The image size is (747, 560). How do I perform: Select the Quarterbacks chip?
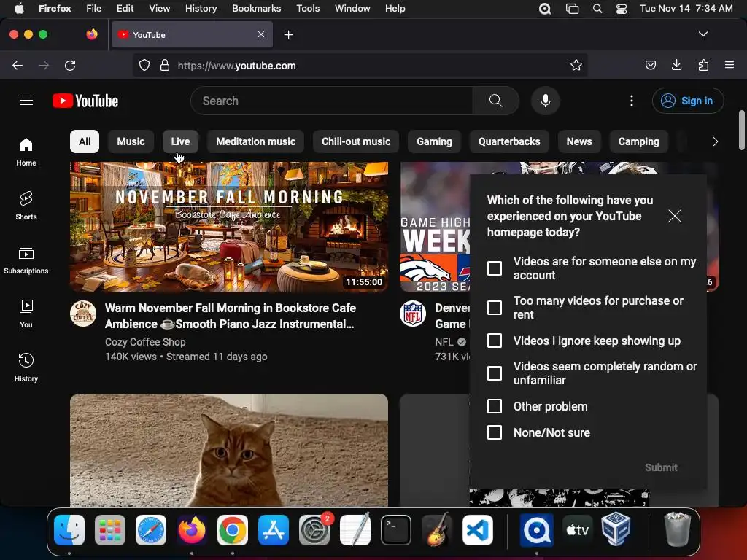click(509, 141)
